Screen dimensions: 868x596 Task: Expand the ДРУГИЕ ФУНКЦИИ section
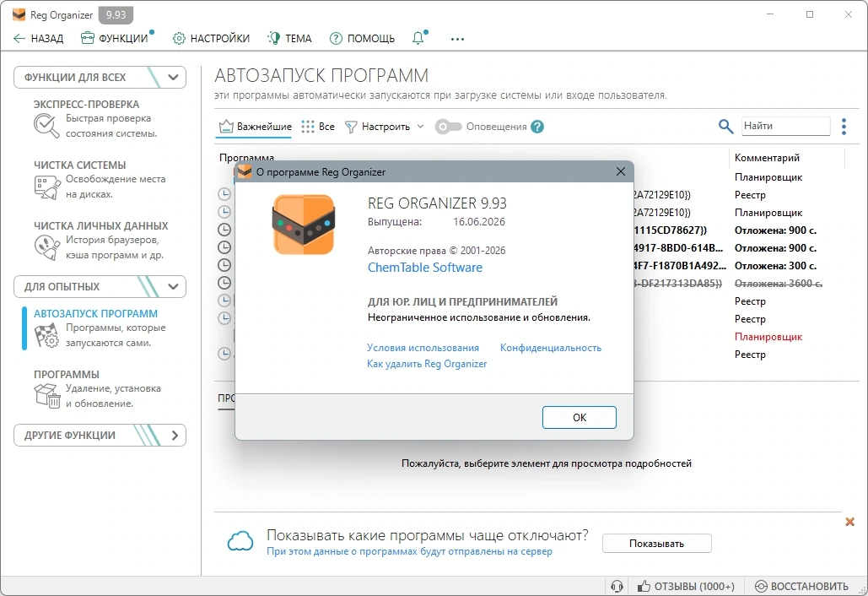[x=100, y=435]
